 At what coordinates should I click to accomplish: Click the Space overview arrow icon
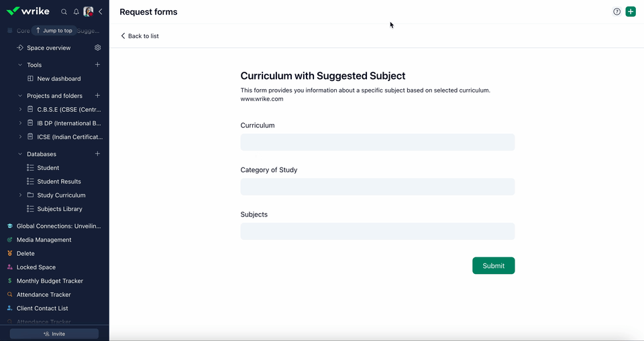19,48
